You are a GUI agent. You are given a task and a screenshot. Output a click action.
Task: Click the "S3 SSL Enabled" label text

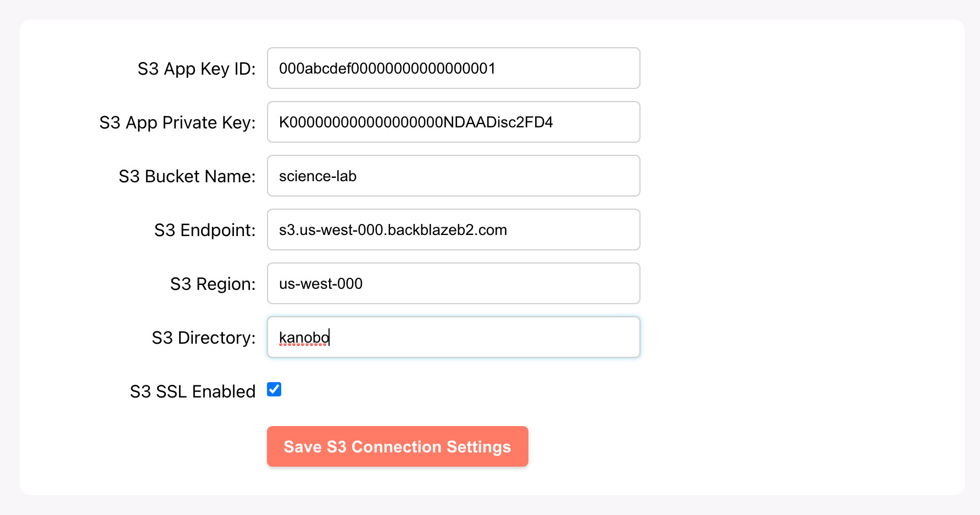point(192,391)
